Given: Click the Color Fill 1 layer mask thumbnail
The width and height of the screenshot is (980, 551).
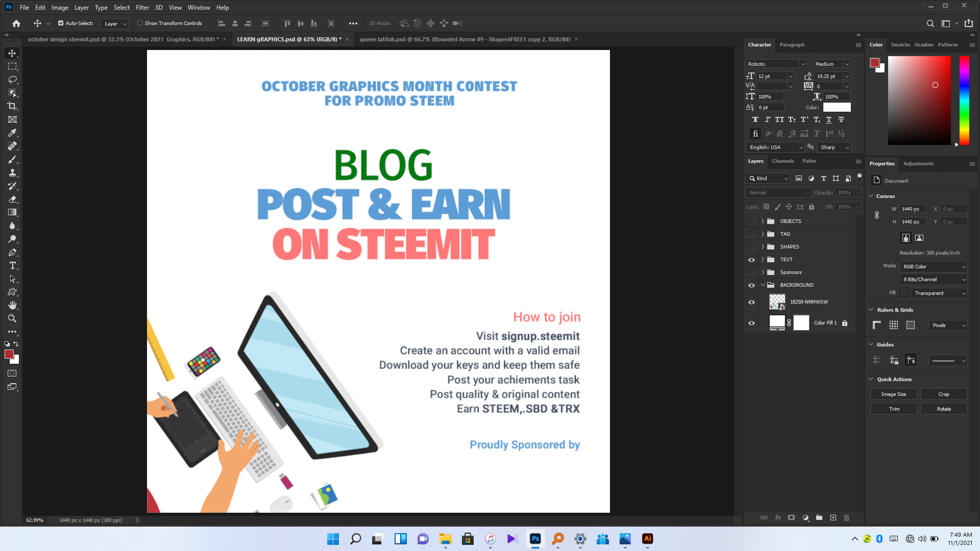Looking at the screenshot, I should [801, 323].
